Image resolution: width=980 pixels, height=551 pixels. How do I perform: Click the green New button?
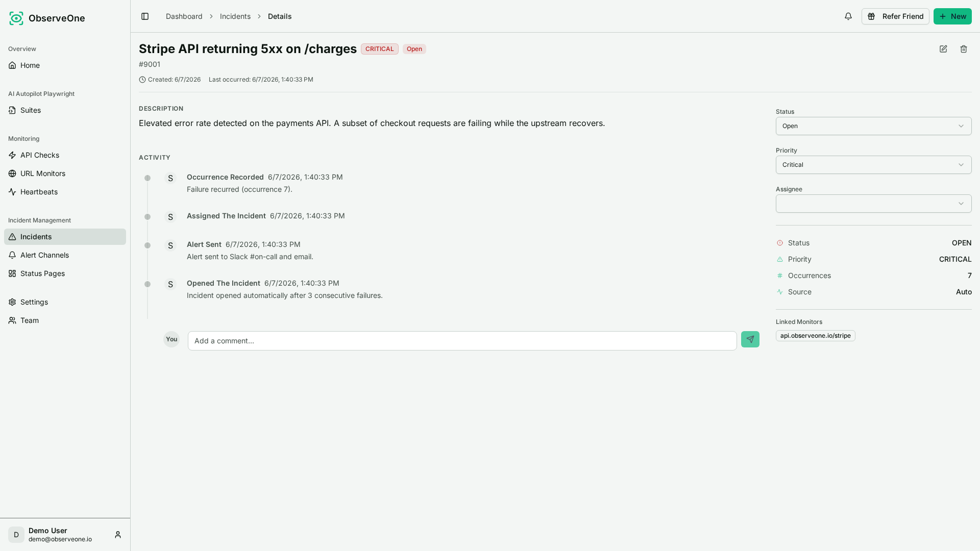pyautogui.click(x=952, y=16)
